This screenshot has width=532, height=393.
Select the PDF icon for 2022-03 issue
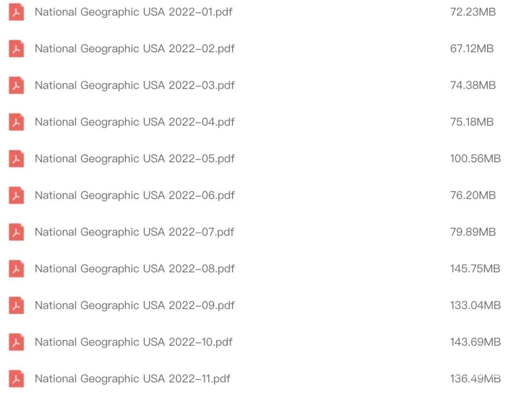click(x=17, y=85)
